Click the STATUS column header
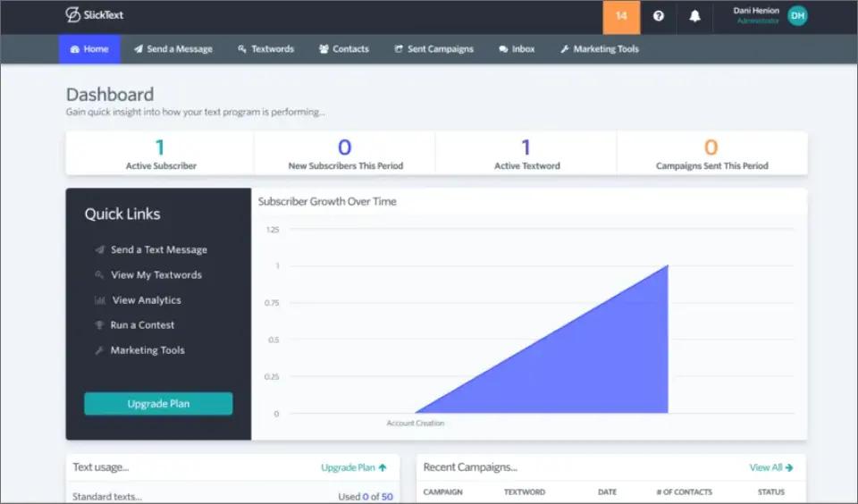This screenshot has height=504, width=858. 771,492
